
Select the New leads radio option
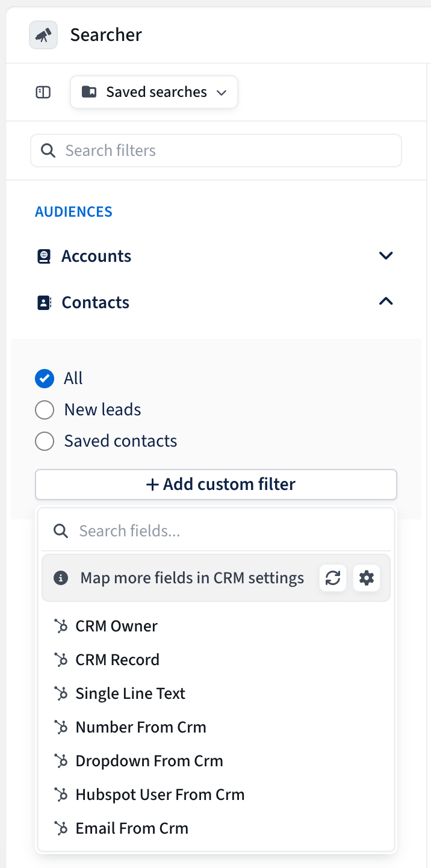tap(45, 410)
